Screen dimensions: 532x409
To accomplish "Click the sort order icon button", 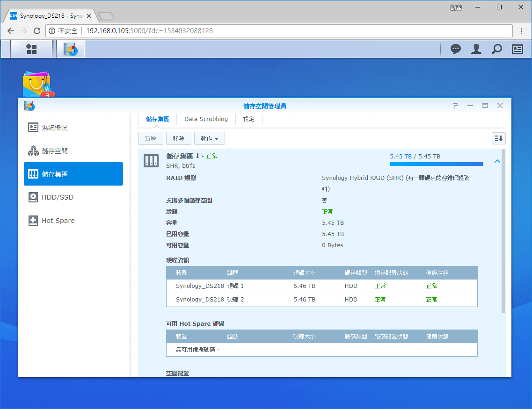I will (498, 138).
